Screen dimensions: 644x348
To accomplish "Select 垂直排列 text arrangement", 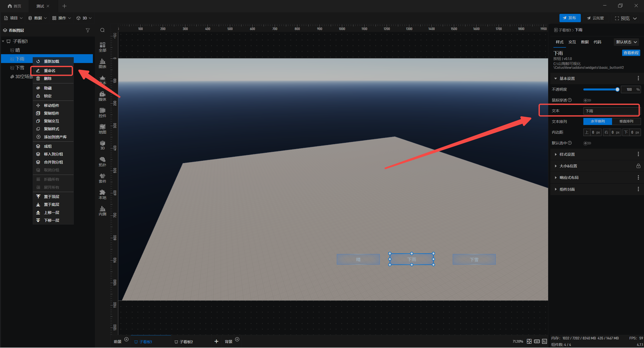I will 626,121.
